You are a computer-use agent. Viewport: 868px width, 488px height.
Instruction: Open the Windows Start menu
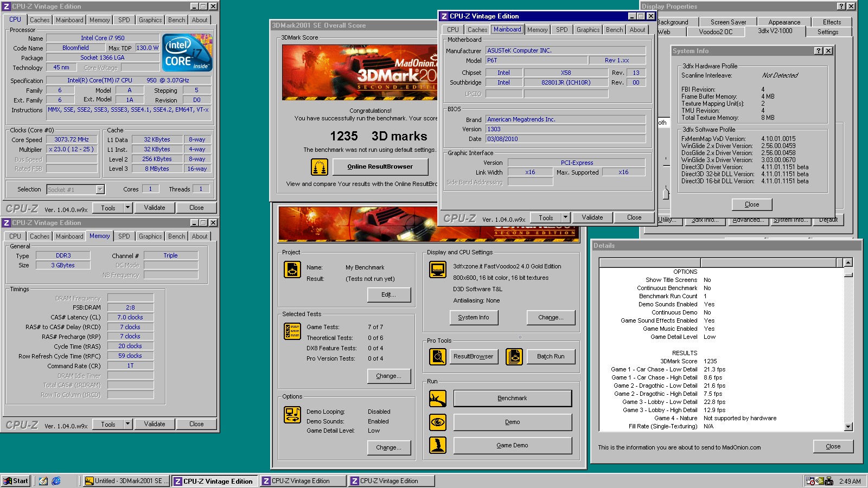(x=16, y=481)
